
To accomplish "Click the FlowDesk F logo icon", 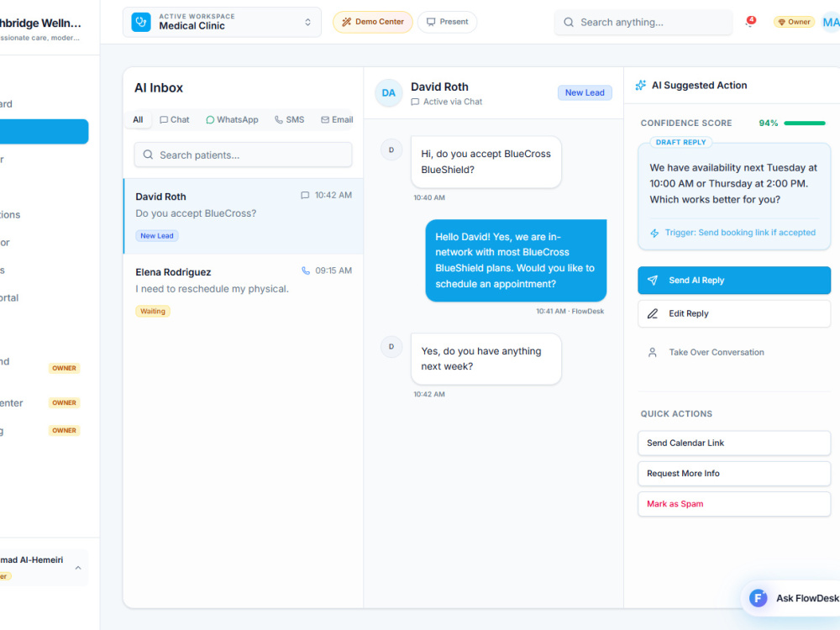I will 758,598.
